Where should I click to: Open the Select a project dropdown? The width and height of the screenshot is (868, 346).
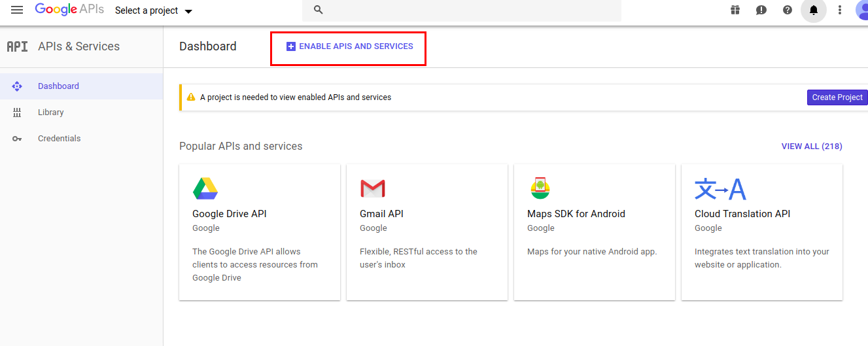click(154, 10)
